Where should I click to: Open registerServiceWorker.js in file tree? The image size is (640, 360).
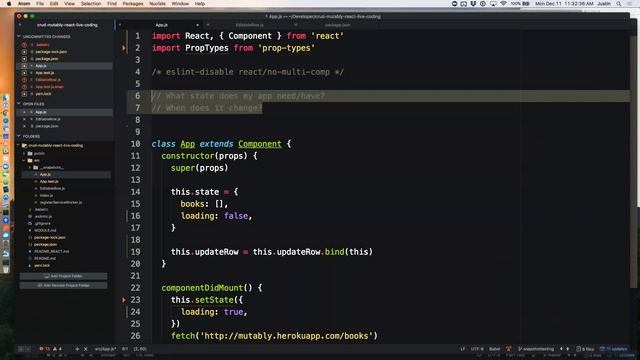61,202
